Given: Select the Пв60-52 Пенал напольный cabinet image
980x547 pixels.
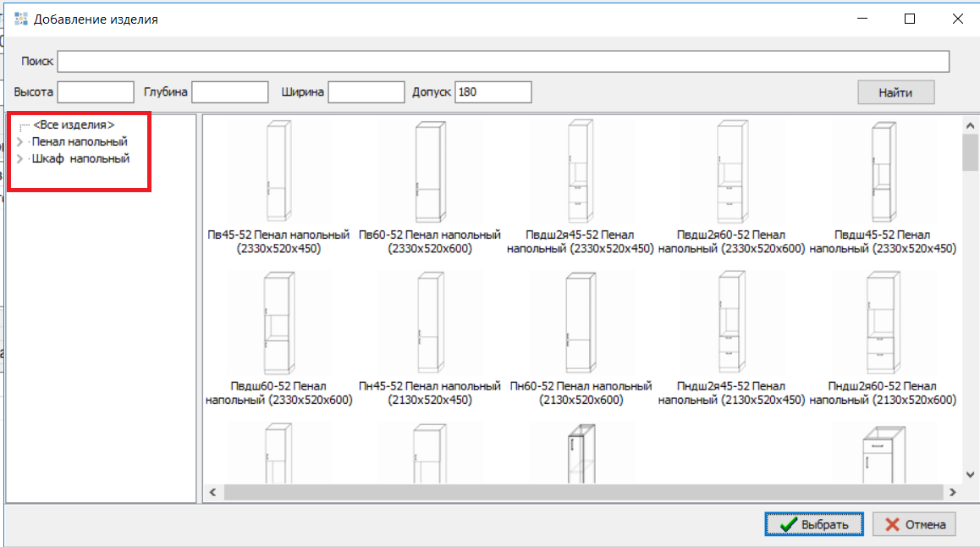Looking at the screenshot, I should pyautogui.click(x=429, y=171).
